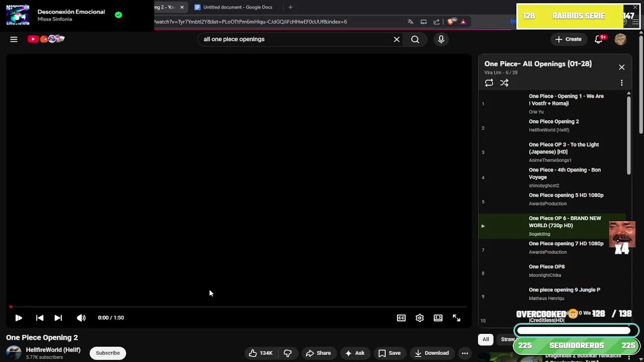Screen dimensions: 644x362
Task: Open Brave Rewards triangle icon
Action: (x=463, y=22)
